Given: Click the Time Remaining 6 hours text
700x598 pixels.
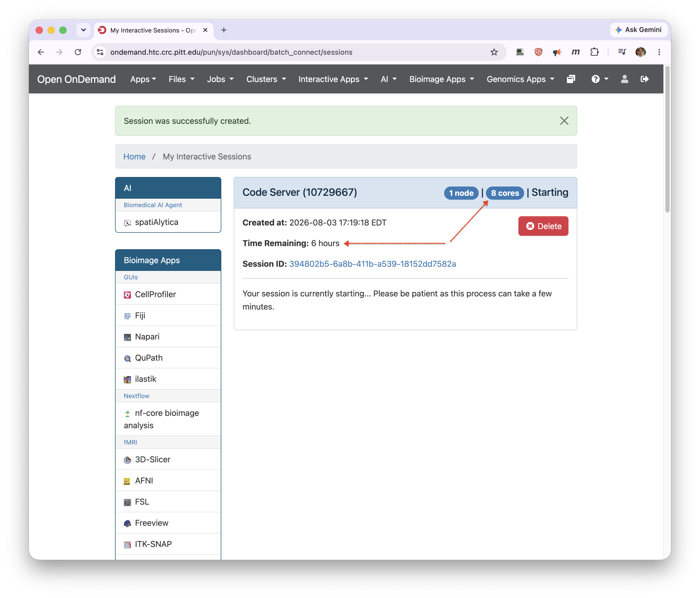Looking at the screenshot, I should [x=291, y=243].
